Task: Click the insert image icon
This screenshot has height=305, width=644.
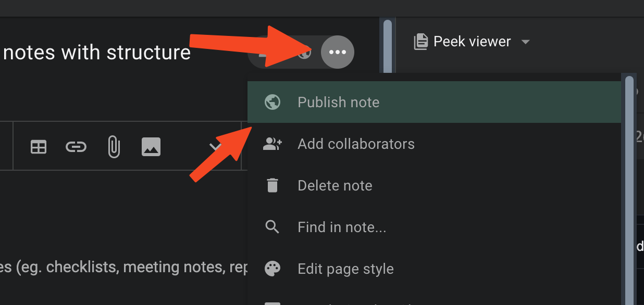Action: click(151, 147)
